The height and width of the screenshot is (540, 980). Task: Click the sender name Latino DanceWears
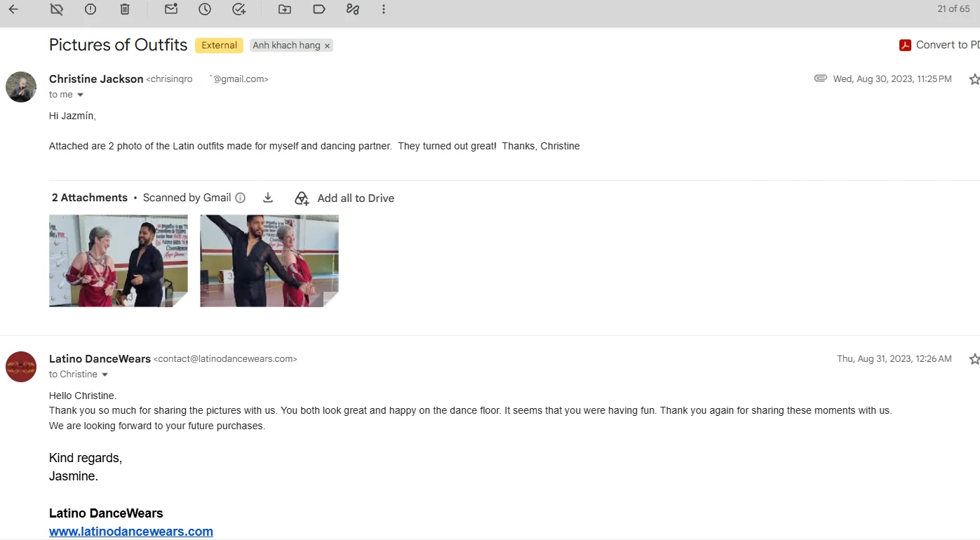tap(100, 359)
